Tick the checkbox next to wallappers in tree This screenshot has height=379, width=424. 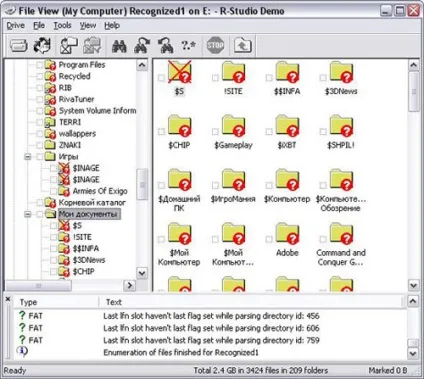coord(40,134)
